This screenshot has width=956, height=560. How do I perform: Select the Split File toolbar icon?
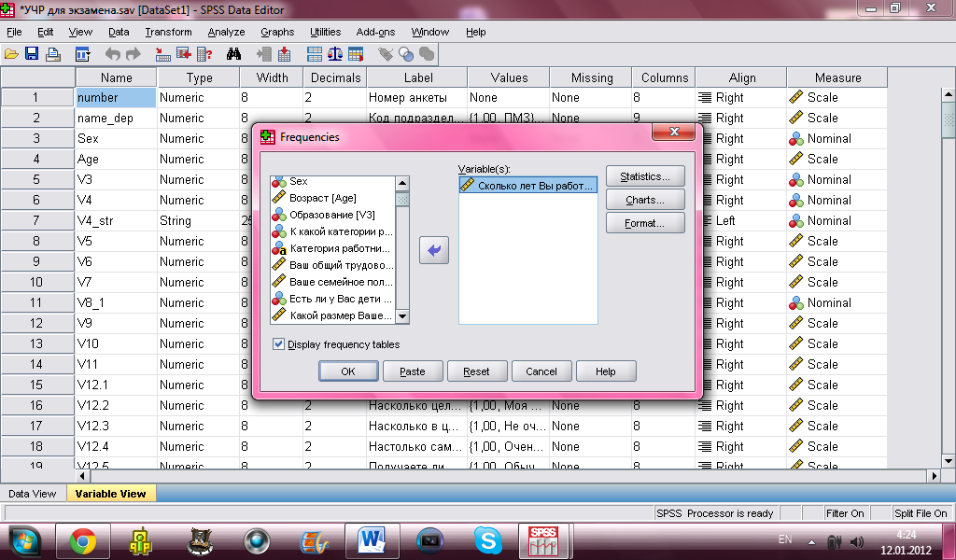315,54
